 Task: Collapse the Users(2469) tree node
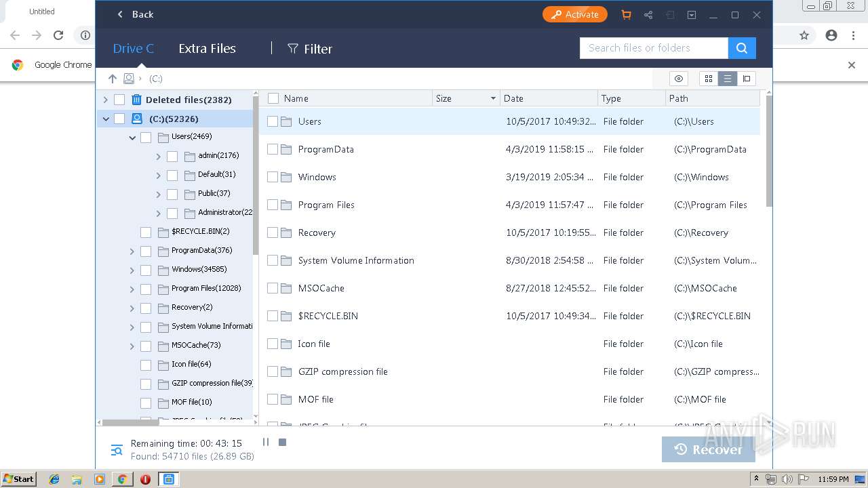pos(132,138)
